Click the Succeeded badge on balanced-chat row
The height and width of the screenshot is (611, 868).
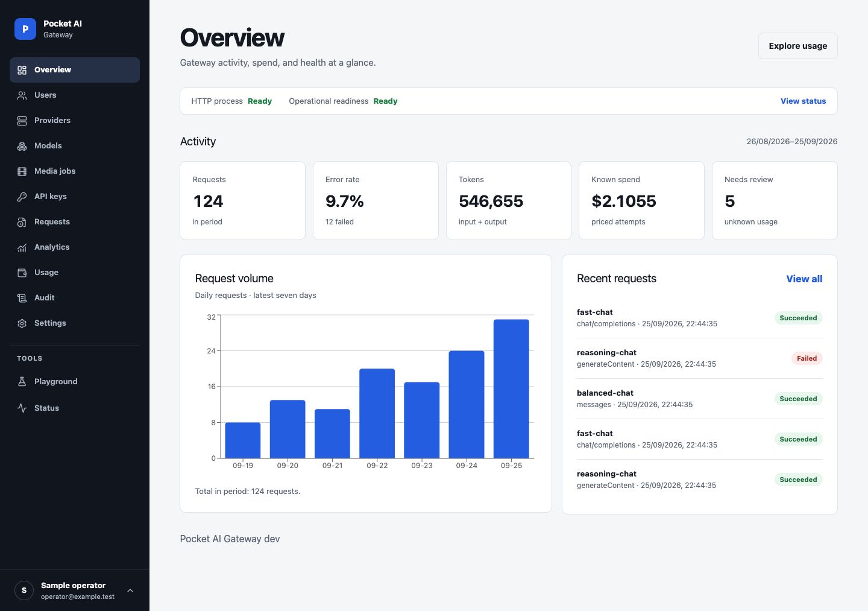point(798,399)
